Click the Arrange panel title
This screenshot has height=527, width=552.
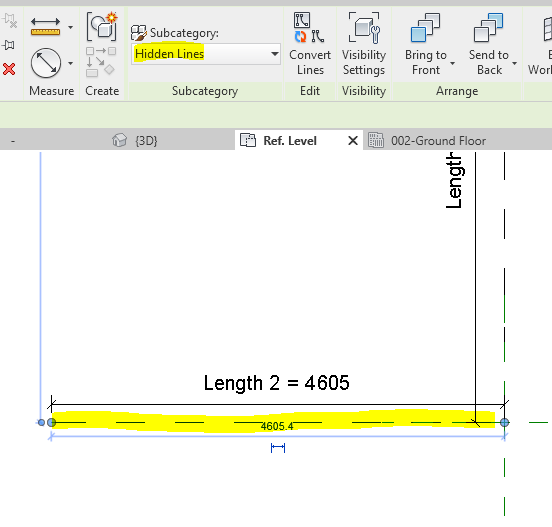[457, 91]
